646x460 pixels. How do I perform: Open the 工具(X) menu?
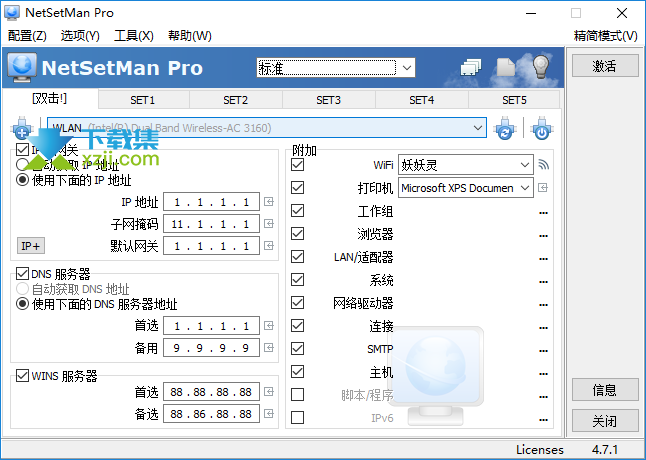133,36
